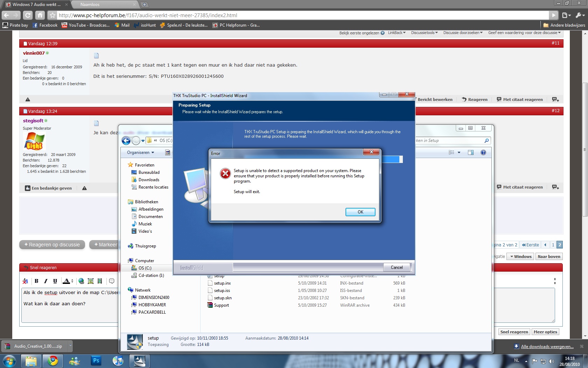
Task: Expand Discussie doorzoeken dropdown
Action: tap(463, 33)
